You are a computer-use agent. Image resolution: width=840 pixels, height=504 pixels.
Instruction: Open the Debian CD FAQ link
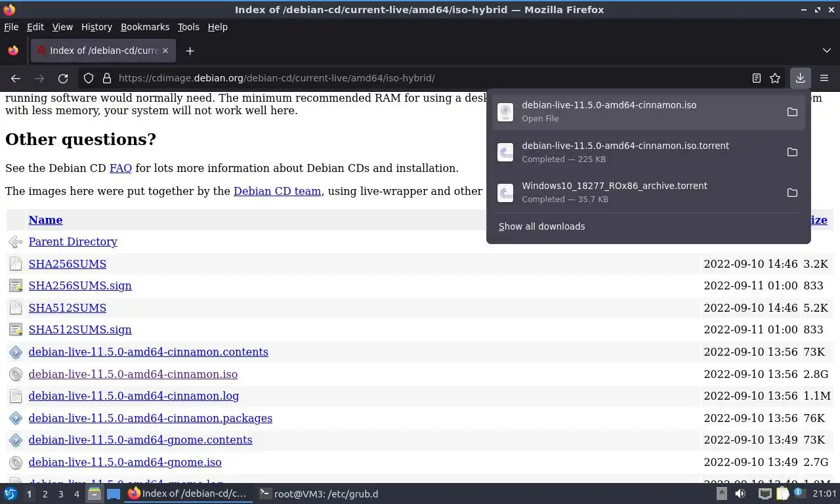pos(121,168)
